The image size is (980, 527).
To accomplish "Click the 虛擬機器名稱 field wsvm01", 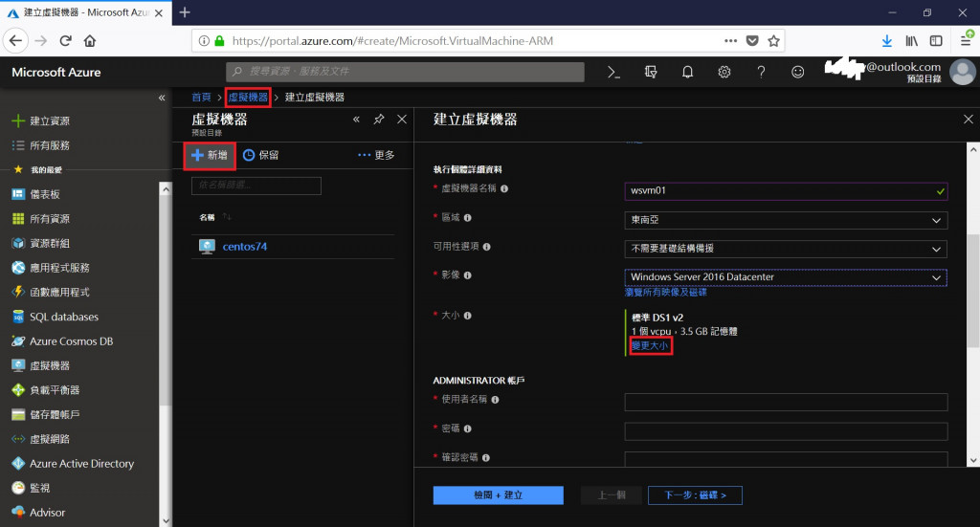I will tap(786, 191).
